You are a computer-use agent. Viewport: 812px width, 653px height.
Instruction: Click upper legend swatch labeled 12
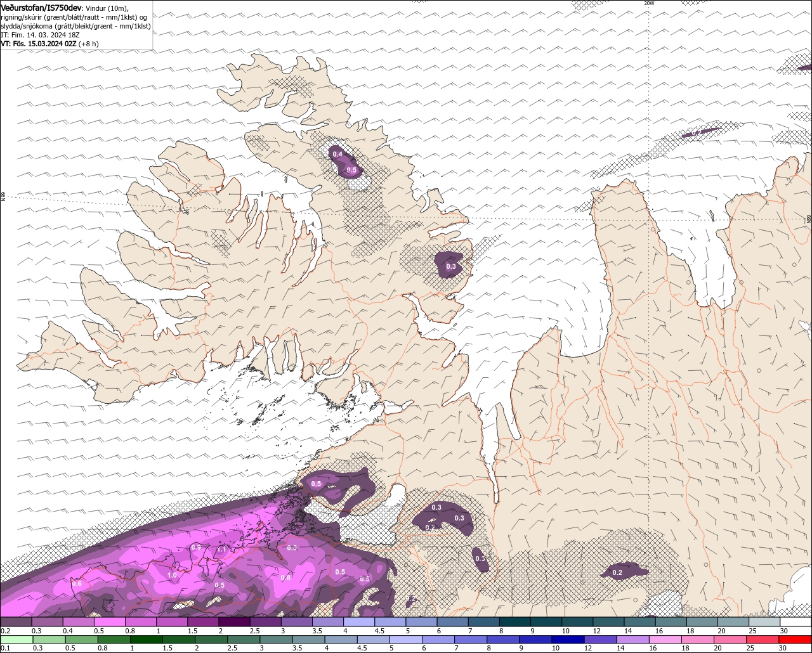point(609,622)
